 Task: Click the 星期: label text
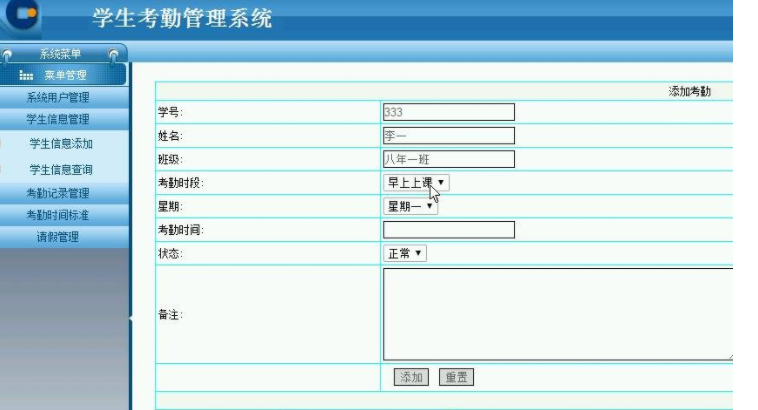pos(170,206)
